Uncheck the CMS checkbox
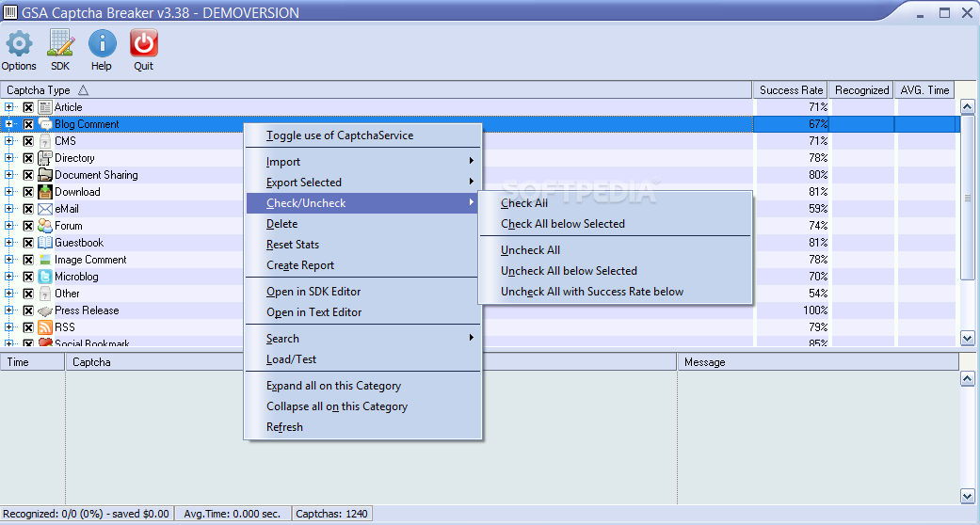The image size is (980, 525). click(28, 141)
